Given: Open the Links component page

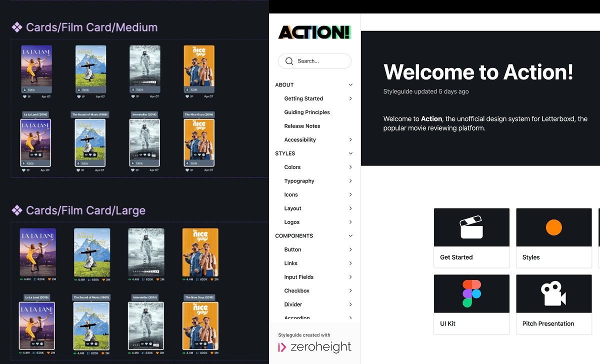Looking at the screenshot, I should click(290, 263).
